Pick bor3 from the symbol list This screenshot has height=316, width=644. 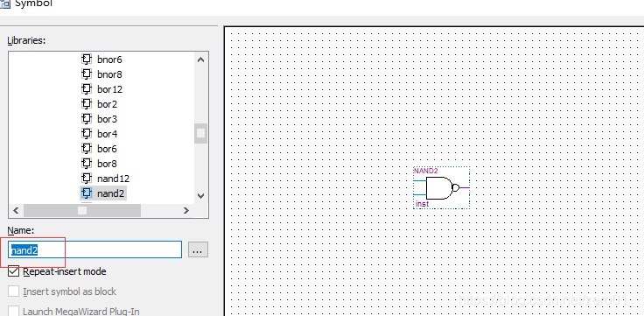tap(107, 119)
